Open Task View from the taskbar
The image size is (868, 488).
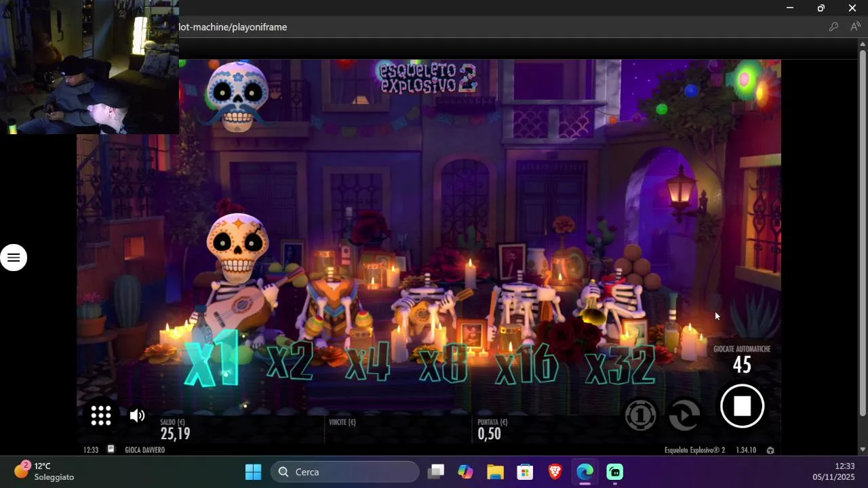(436, 472)
